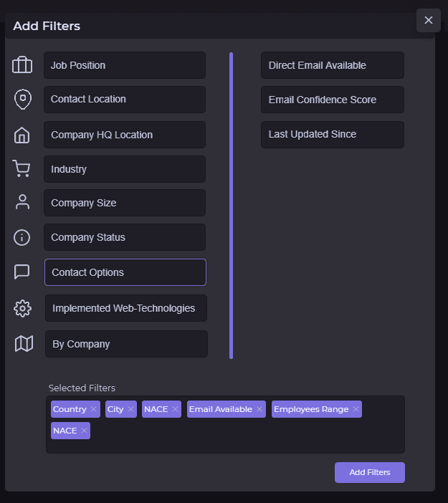The height and width of the screenshot is (503, 448).
Task: Select the Last Updated Since filter
Action: [333, 135]
